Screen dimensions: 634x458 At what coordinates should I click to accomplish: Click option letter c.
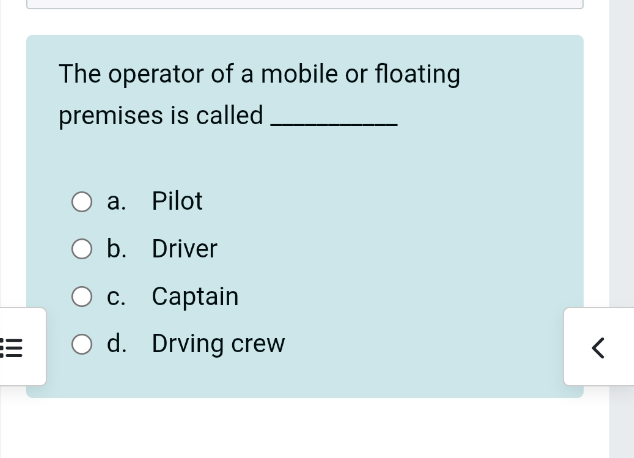coord(116,297)
